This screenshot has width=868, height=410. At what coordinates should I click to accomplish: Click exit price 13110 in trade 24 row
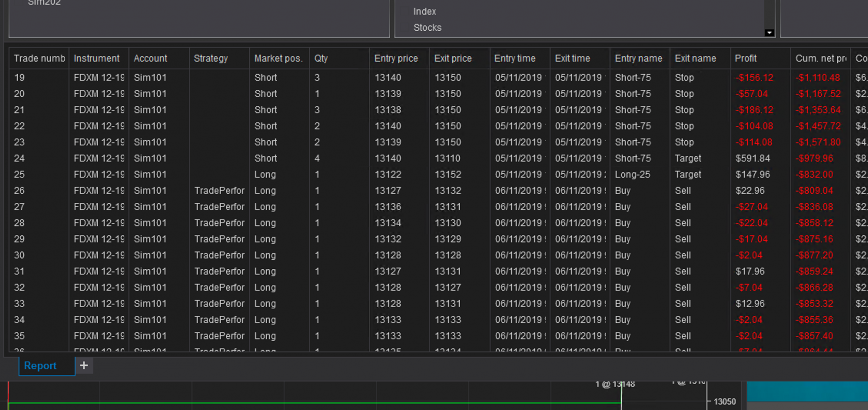448,158
